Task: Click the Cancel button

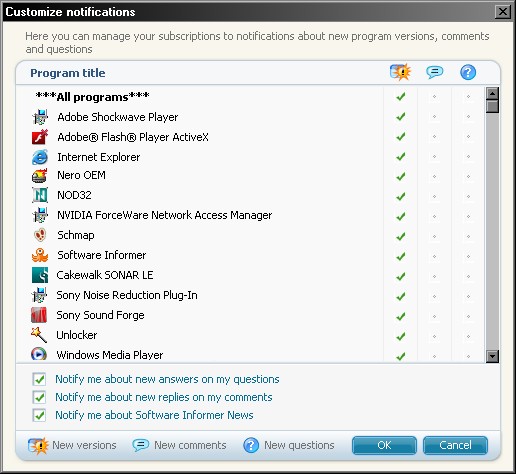Action: click(455, 445)
